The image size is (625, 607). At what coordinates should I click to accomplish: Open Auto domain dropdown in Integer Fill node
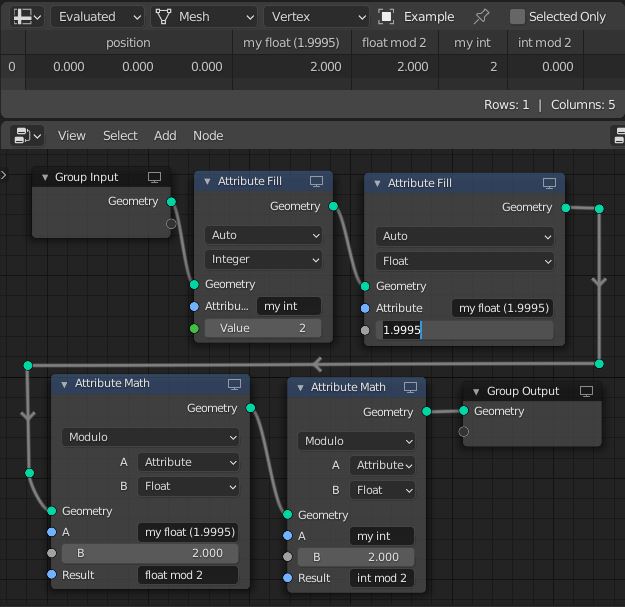263,235
